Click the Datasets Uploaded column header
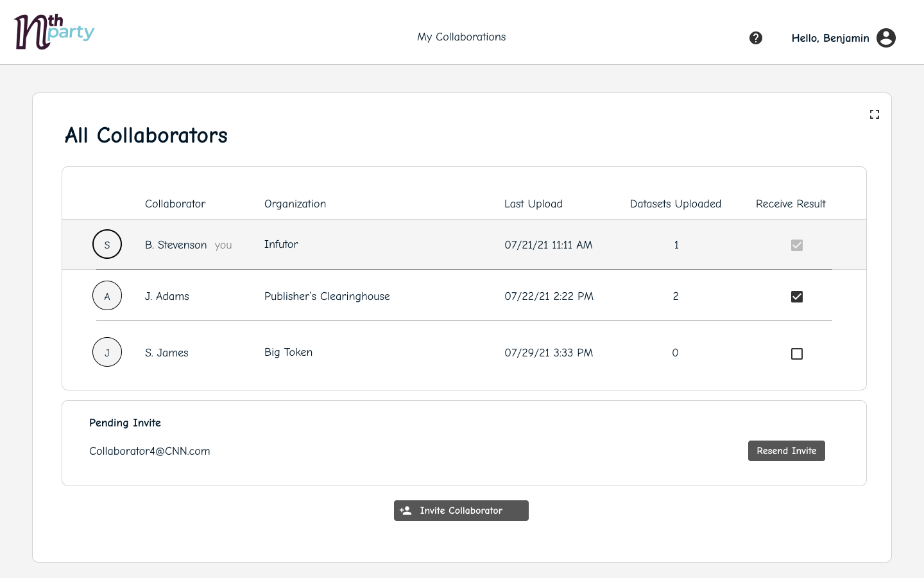 [676, 204]
